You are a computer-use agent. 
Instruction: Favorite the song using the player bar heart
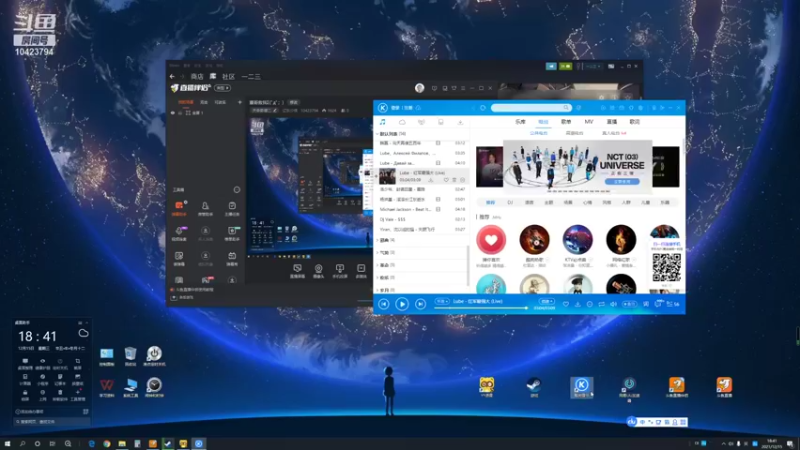click(x=566, y=304)
